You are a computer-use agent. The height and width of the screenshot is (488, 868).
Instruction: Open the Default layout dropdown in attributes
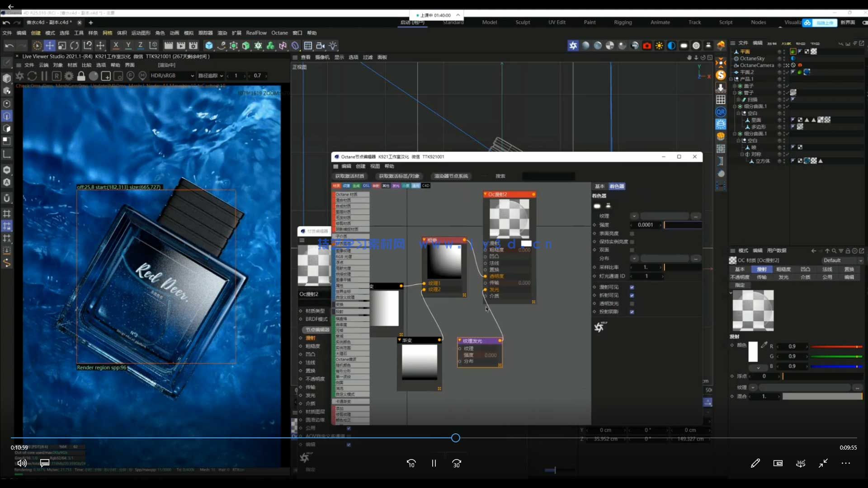click(x=843, y=260)
